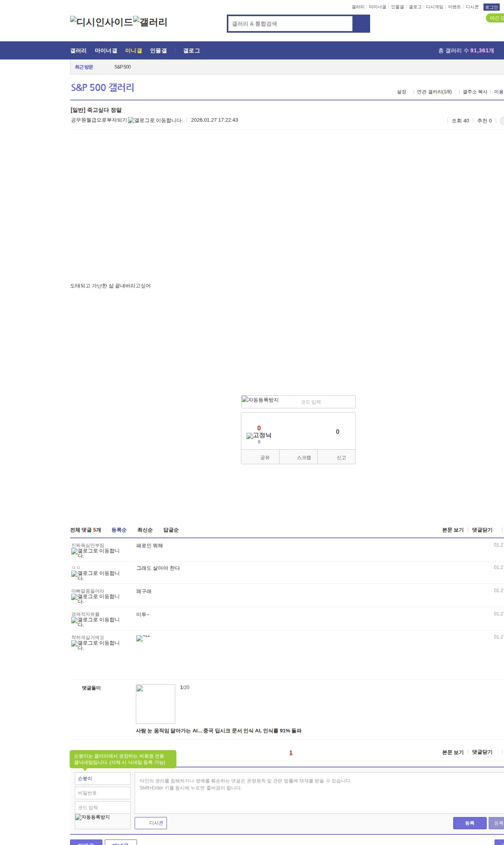
Task: Click the comment text area
Action: (319, 793)
